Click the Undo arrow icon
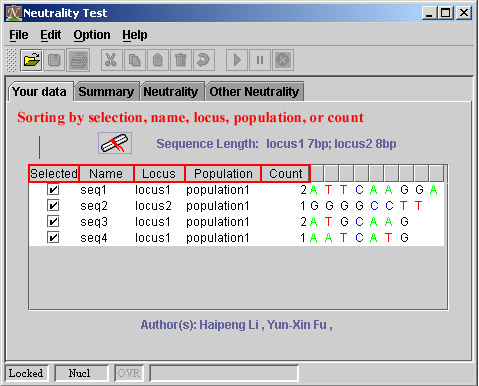Screen dimensions: 479x386 (203, 60)
